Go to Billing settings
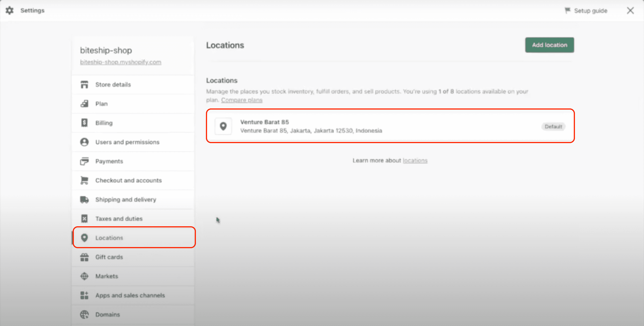The width and height of the screenshot is (644, 326). point(133,123)
